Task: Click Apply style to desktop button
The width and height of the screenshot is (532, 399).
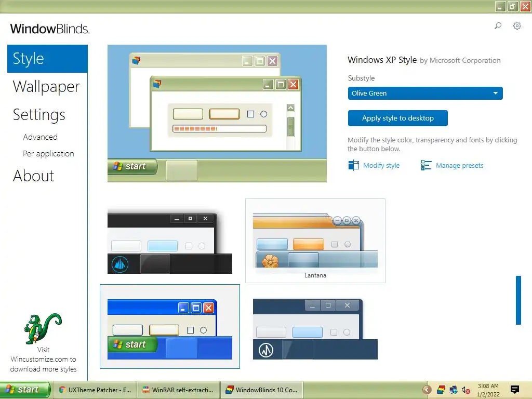Action: [397, 118]
